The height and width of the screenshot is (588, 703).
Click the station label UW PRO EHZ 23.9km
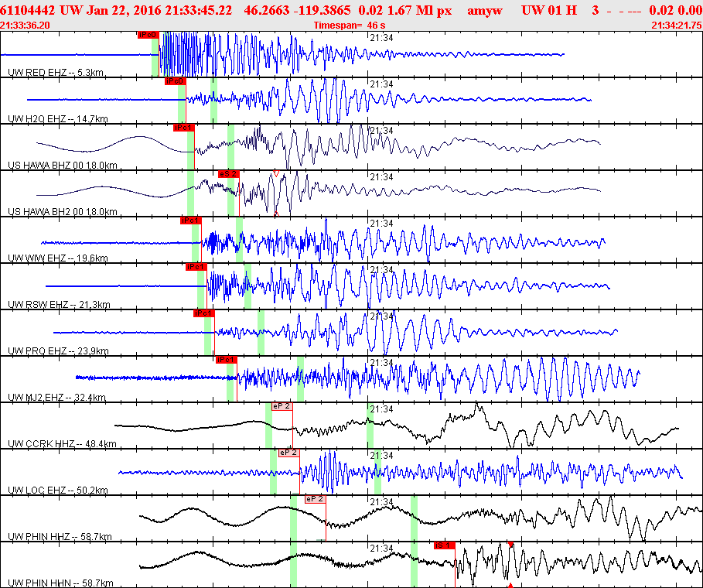coord(58,350)
